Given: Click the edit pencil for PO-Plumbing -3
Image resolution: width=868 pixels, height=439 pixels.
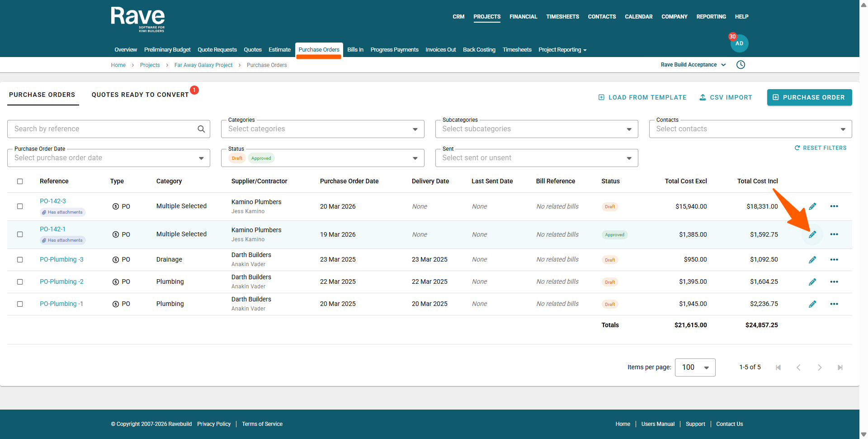Looking at the screenshot, I should [x=812, y=260].
